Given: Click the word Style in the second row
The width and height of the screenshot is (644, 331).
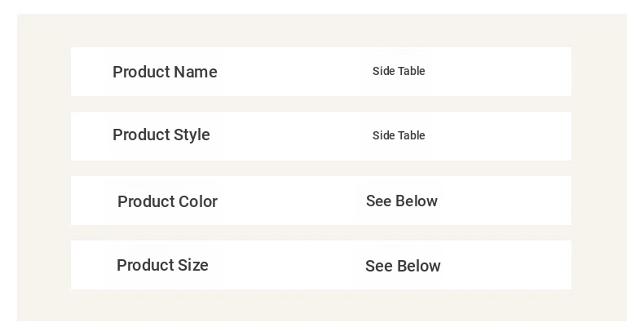Looking at the screenshot, I should pos(191,135).
